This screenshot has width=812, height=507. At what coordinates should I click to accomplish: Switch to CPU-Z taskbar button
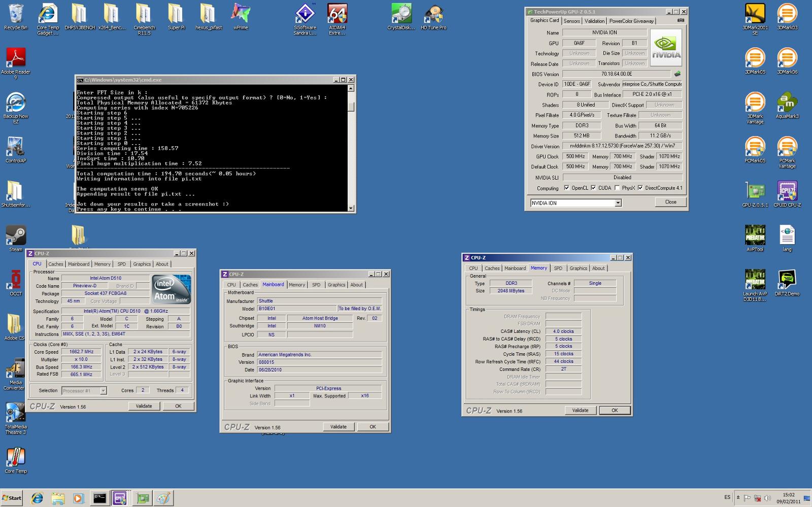pyautogui.click(x=120, y=498)
